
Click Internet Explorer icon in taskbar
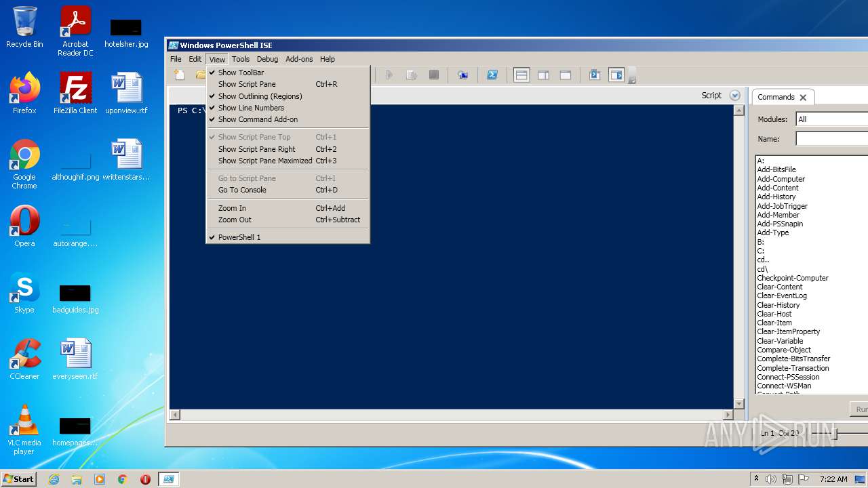[54, 479]
